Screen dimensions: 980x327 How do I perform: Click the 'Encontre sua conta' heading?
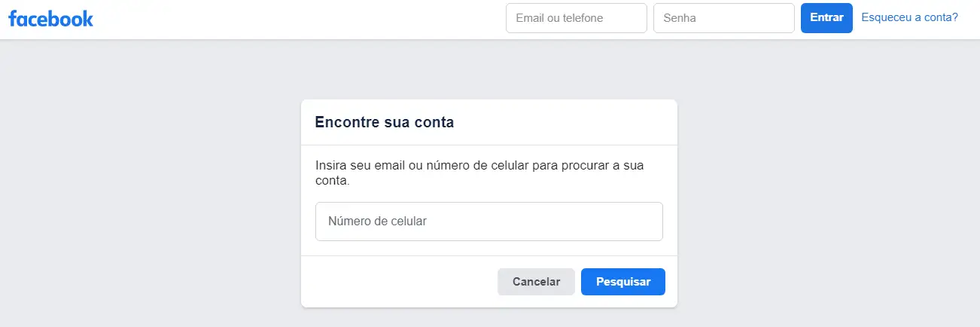[384, 122]
